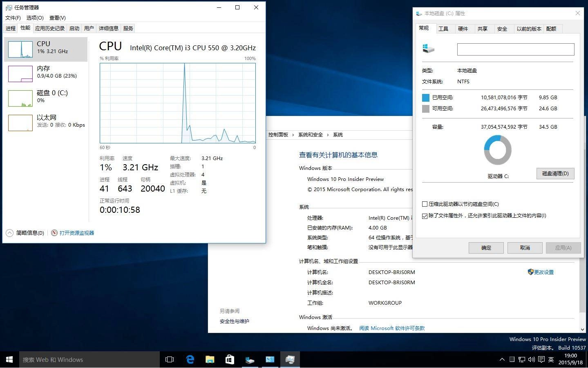
Task: Open 阅读 Microsoft 软件许可条款 link
Action: [x=392, y=328]
